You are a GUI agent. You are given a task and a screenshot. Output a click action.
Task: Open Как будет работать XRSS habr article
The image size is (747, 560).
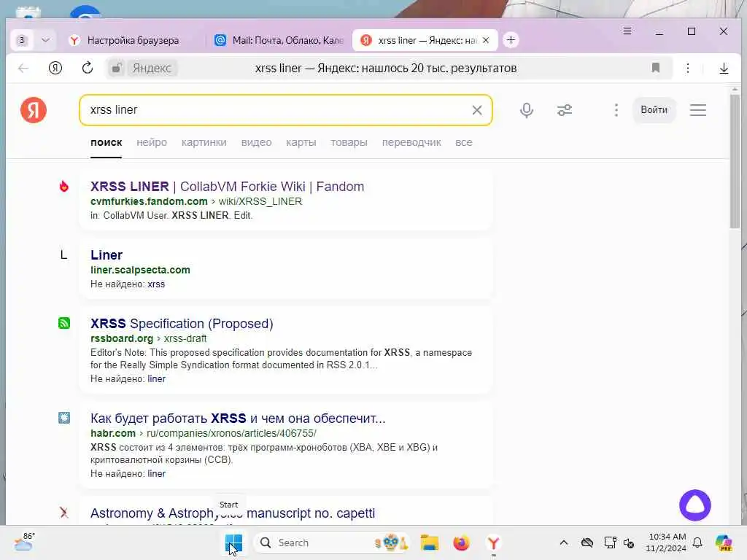(x=238, y=418)
